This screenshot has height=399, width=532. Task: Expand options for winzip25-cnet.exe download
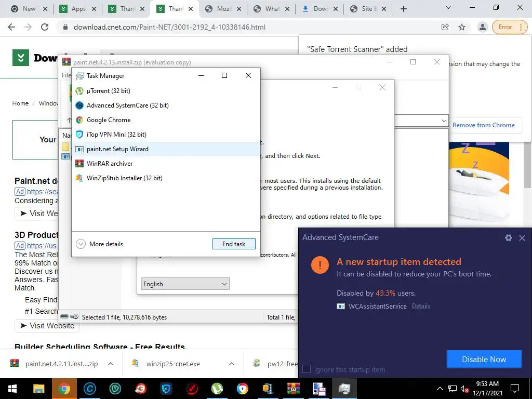pos(232,364)
